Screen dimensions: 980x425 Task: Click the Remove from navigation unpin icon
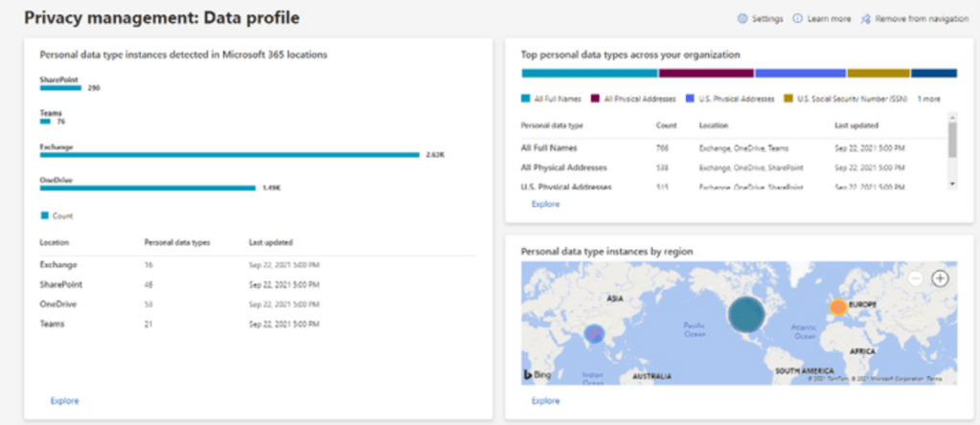(x=866, y=19)
